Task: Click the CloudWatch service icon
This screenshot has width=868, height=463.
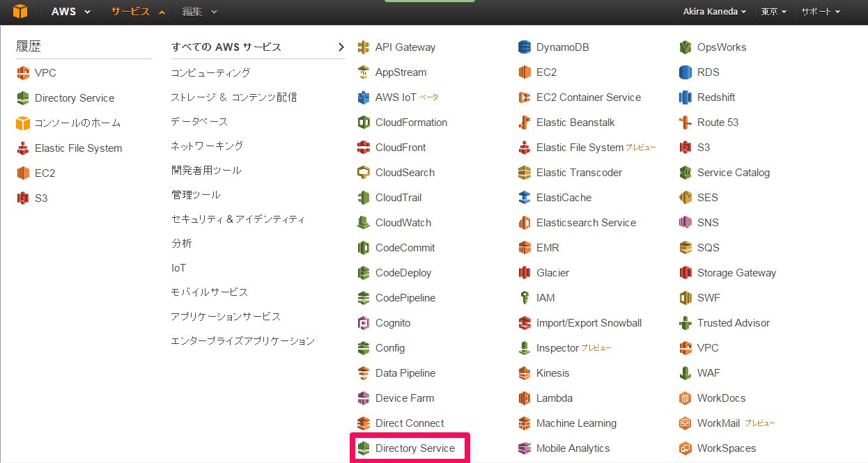Action: (x=363, y=223)
